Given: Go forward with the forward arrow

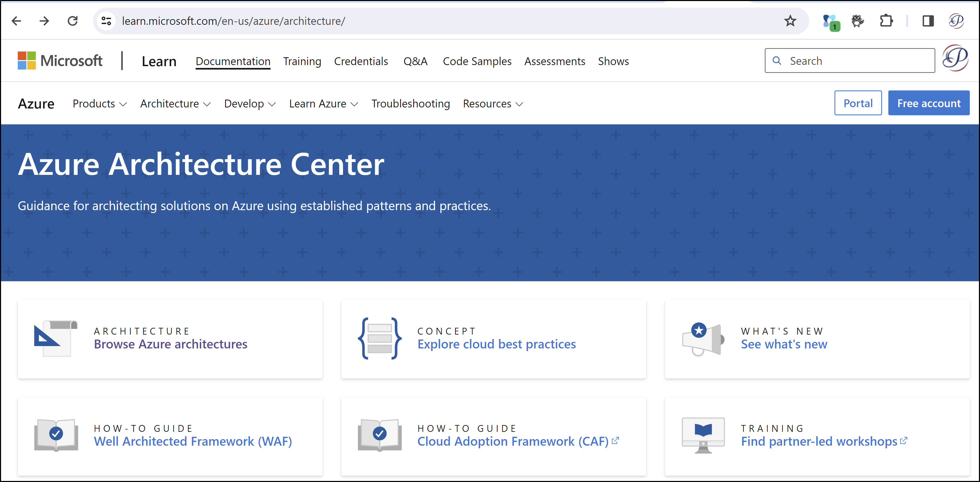Looking at the screenshot, I should (x=44, y=21).
